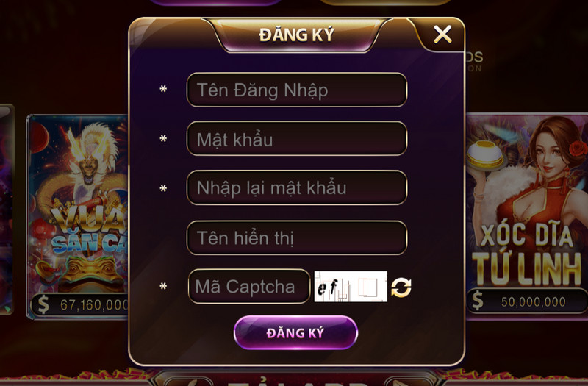Click the 50,000,000 jackpot counter
This screenshot has height=386, width=588.
point(527,301)
